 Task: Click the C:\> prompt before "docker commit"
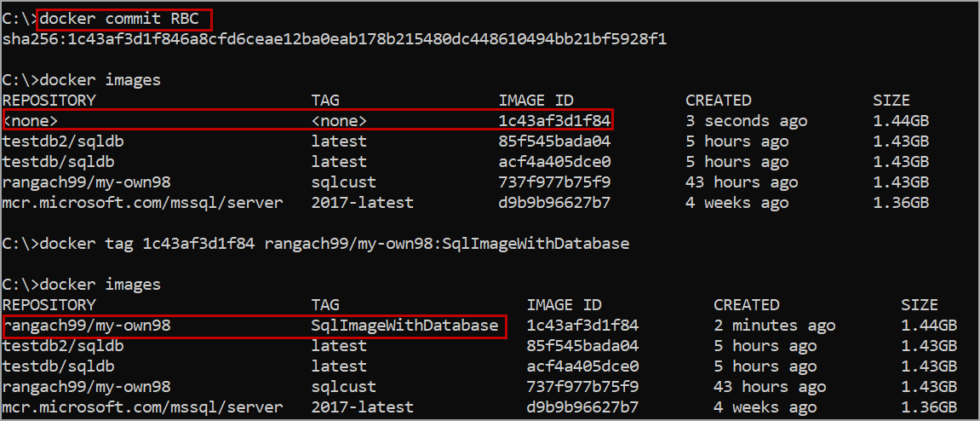click(19, 19)
